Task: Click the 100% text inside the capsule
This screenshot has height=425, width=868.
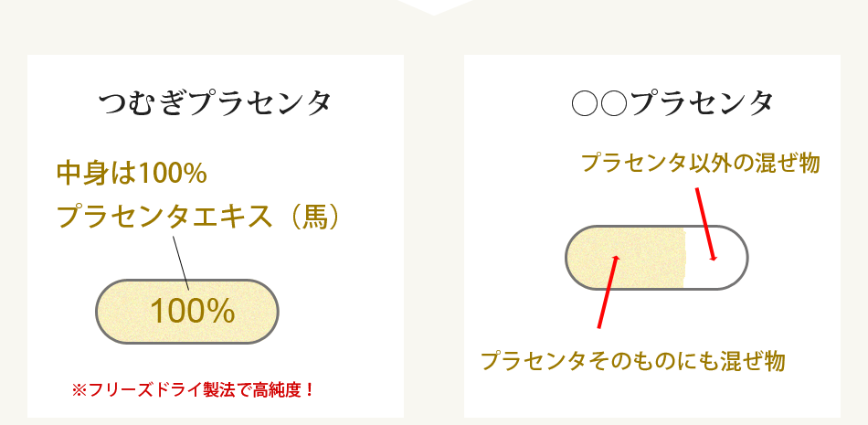Action: click(192, 312)
